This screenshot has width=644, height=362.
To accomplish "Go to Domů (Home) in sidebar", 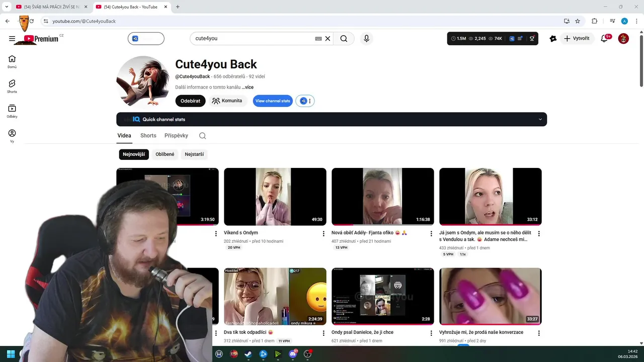I will pyautogui.click(x=12, y=61).
